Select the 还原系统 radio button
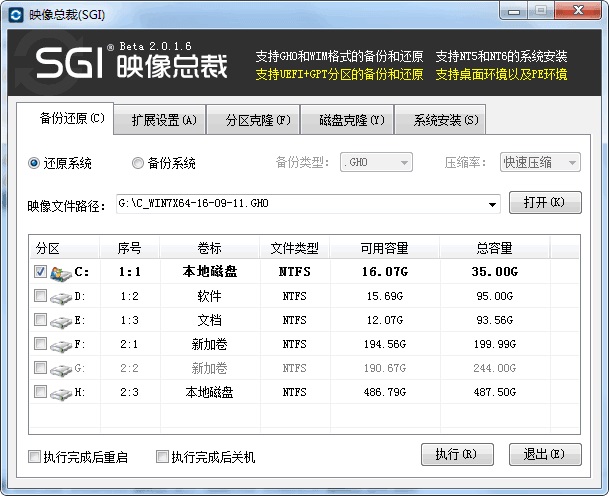The width and height of the screenshot is (609, 496). [35, 163]
